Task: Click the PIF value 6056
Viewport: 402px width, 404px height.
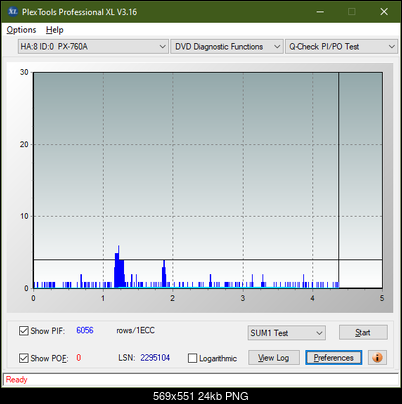Action: pyautogui.click(x=85, y=330)
